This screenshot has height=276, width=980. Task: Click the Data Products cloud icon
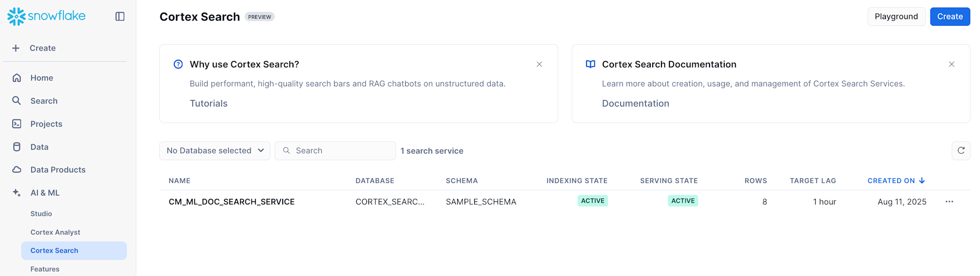click(17, 170)
